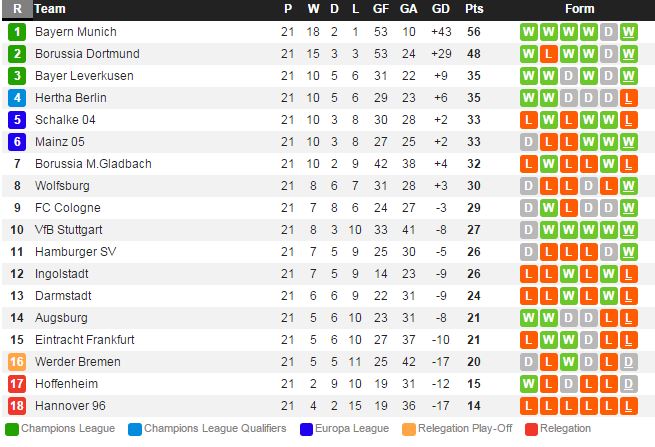Select the Mainz 05 team name
This screenshot has height=447, width=655.
point(62,142)
